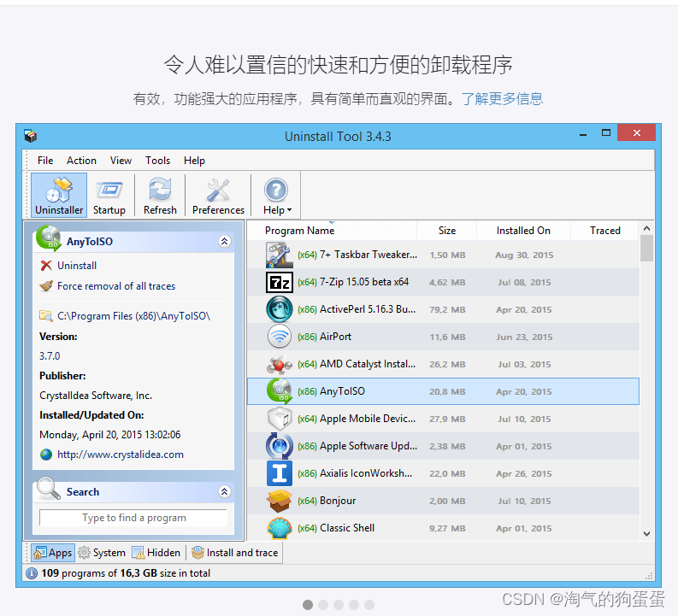The height and width of the screenshot is (616, 678).
Task: Click Install and trace button
Action: click(x=235, y=553)
